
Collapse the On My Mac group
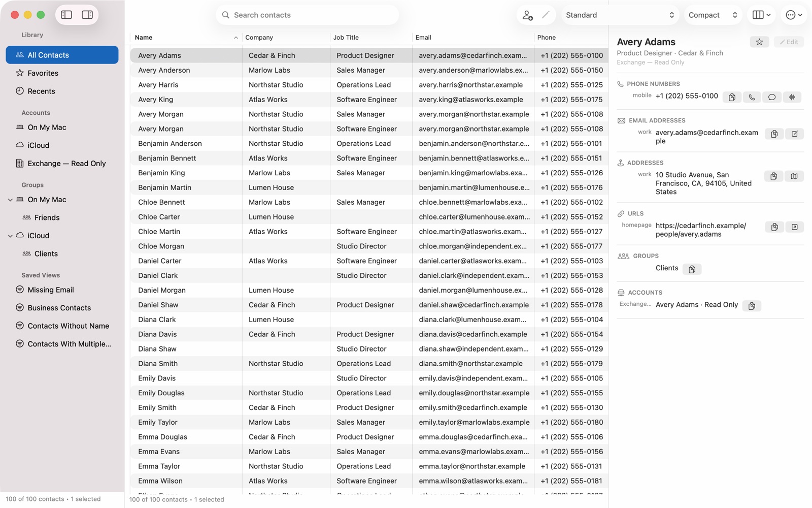click(x=10, y=200)
